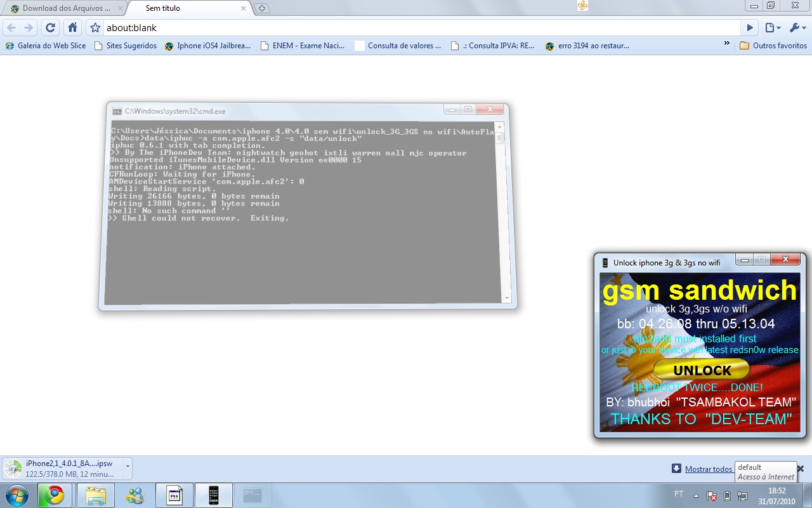Go back with the browser back arrow
The width and height of the screenshot is (812, 508).
pyautogui.click(x=11, y=28)
